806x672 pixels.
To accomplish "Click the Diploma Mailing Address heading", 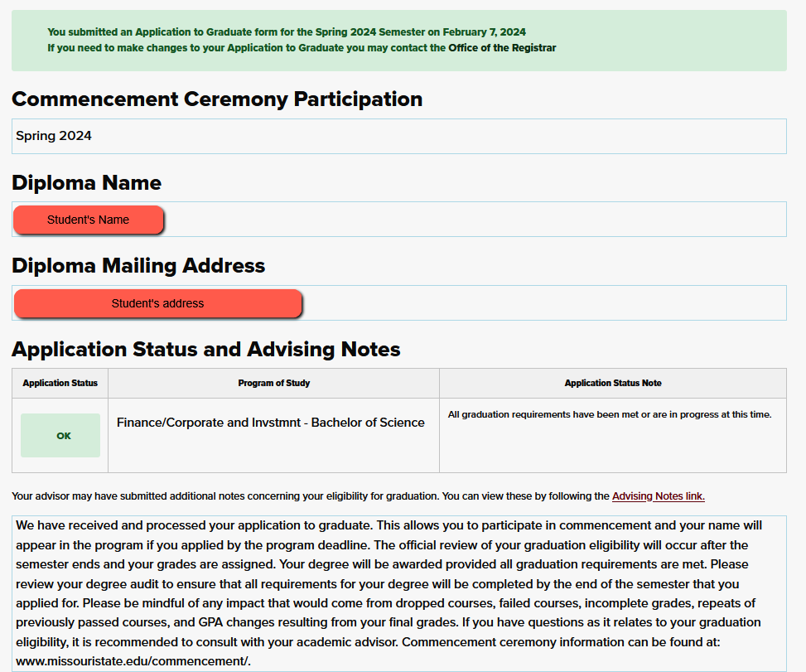I will [138, 266].
